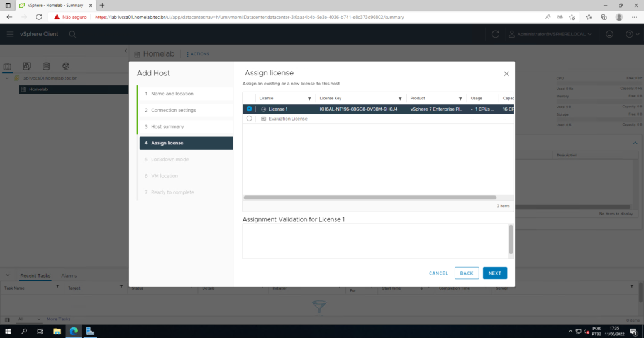Open the browser profile icon
The width and height of the screenshot is (644, 338).
click(619, 17)
